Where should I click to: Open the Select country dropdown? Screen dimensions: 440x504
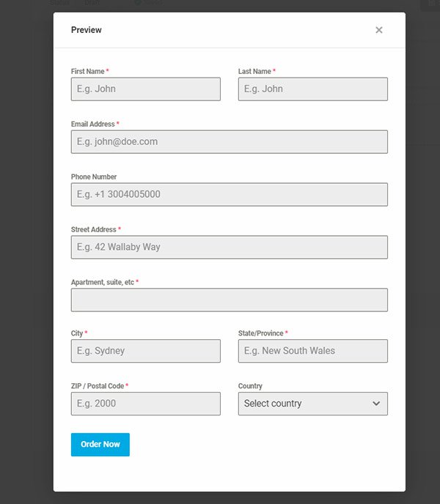click(312, 404)
